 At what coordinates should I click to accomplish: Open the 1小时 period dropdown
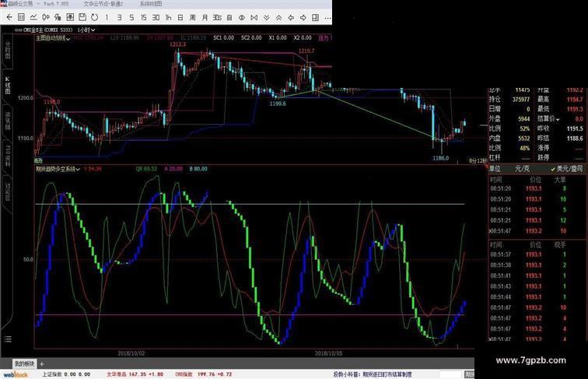pyautogui.click(x=86, y=30)
